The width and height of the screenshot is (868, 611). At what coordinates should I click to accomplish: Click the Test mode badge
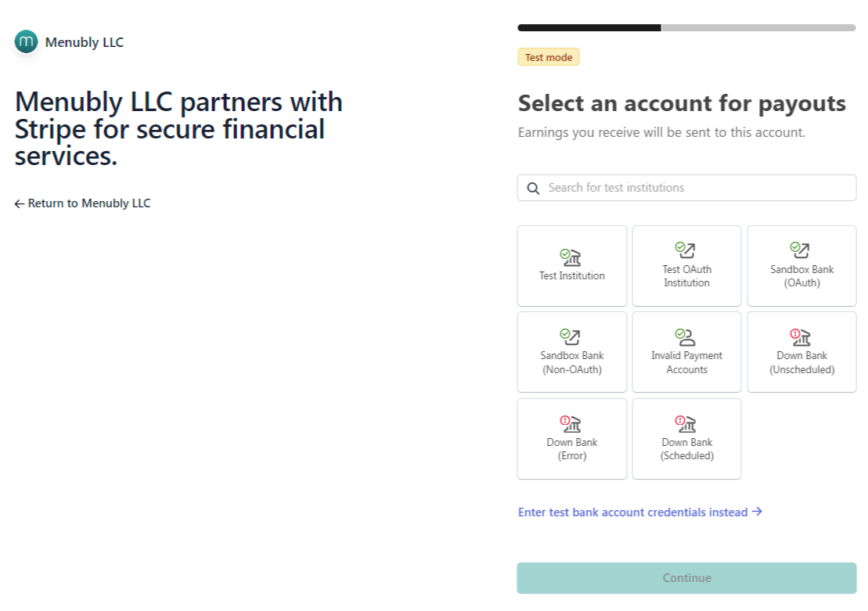tap(548, 57)
